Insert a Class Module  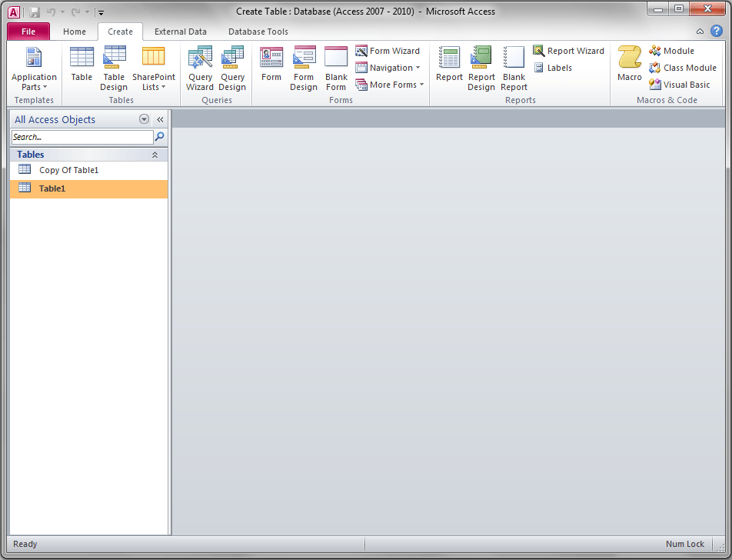click(683, 68)
